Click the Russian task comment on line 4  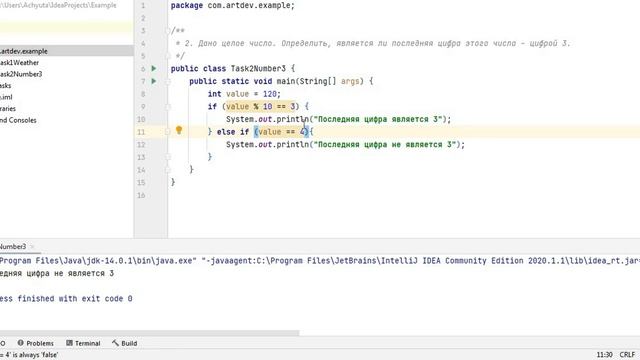pyautogui.click(x=373, y=43)
